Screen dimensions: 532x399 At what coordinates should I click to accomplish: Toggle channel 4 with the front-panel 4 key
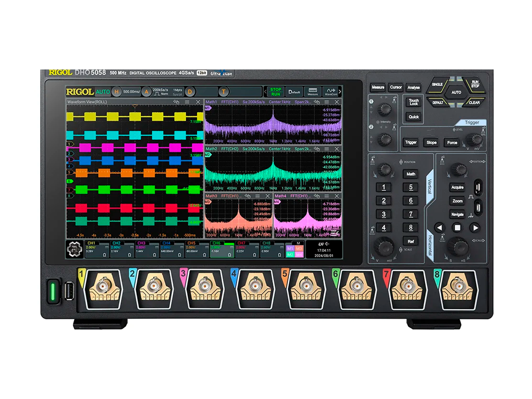point(383,228)
